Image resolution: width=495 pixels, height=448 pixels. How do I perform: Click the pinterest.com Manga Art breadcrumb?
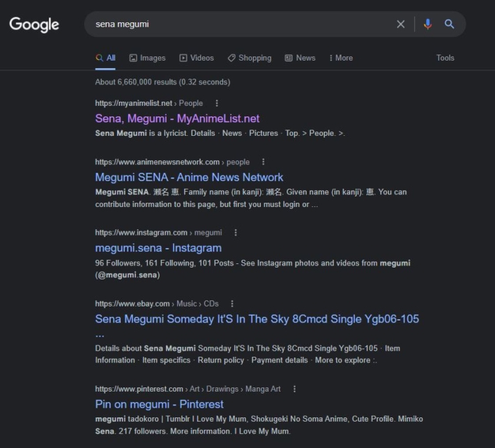(x=188, y=389)
